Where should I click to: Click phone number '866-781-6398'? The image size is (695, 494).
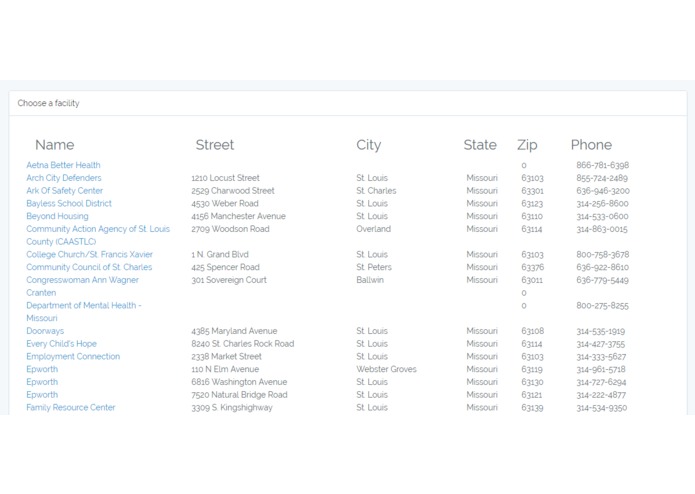603,165
